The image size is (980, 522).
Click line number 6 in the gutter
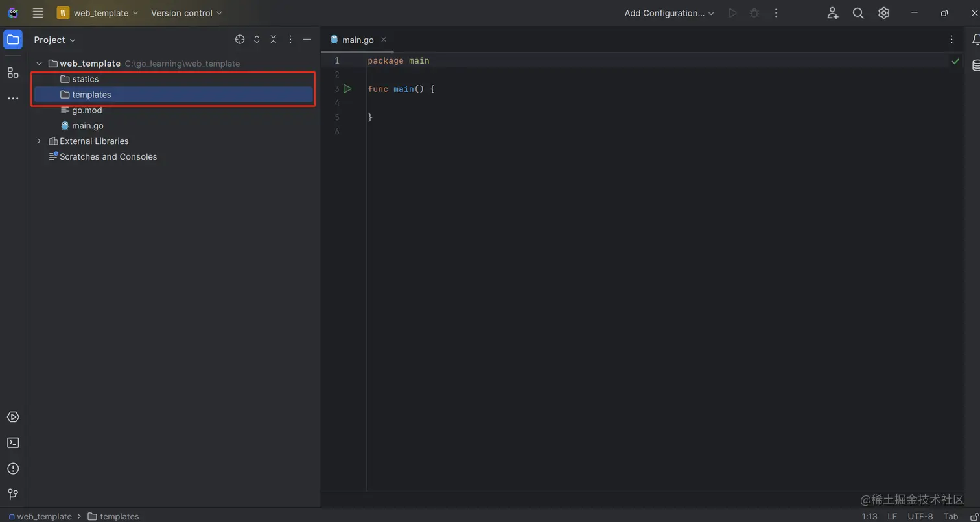(x=337, y=132)
